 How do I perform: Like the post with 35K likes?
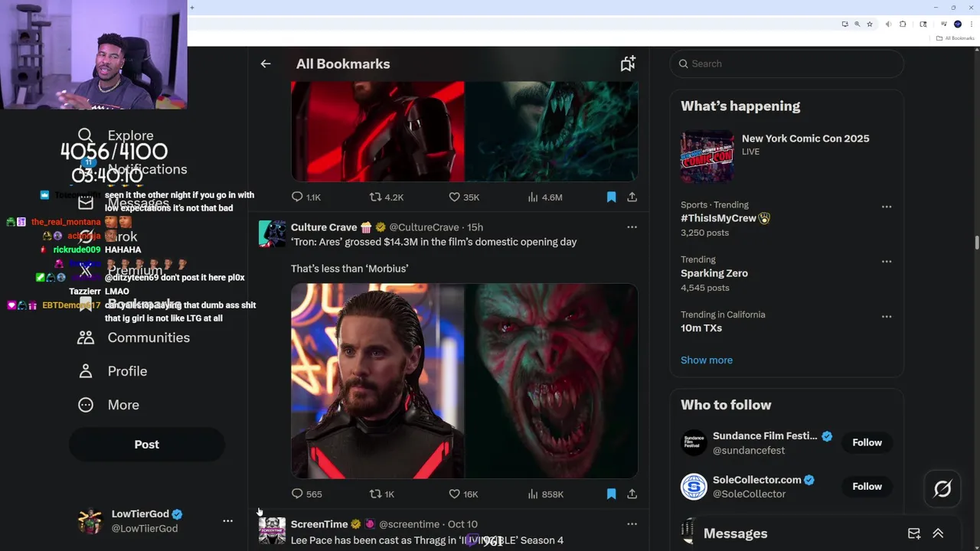(x=464, y=197)
